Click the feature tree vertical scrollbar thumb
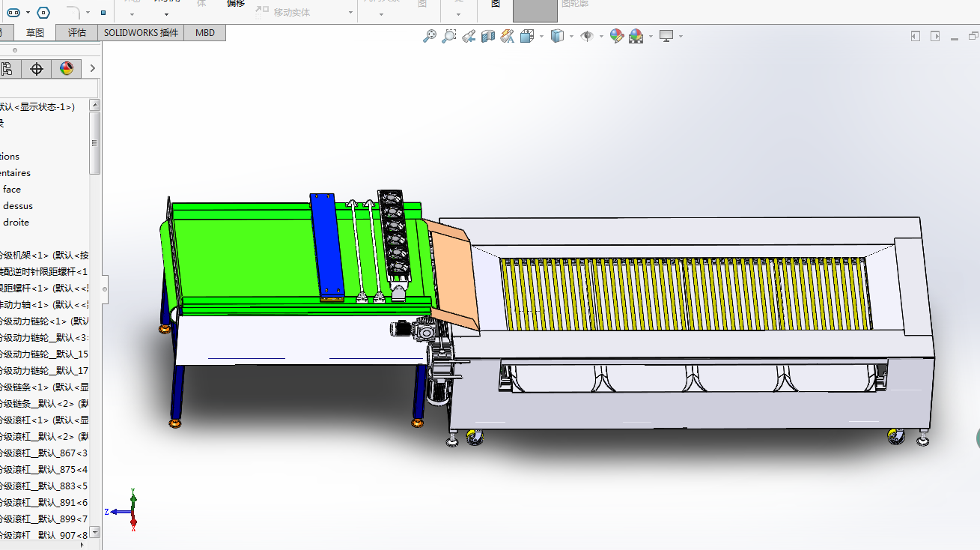980x550 pixels. tap(94, 142)
